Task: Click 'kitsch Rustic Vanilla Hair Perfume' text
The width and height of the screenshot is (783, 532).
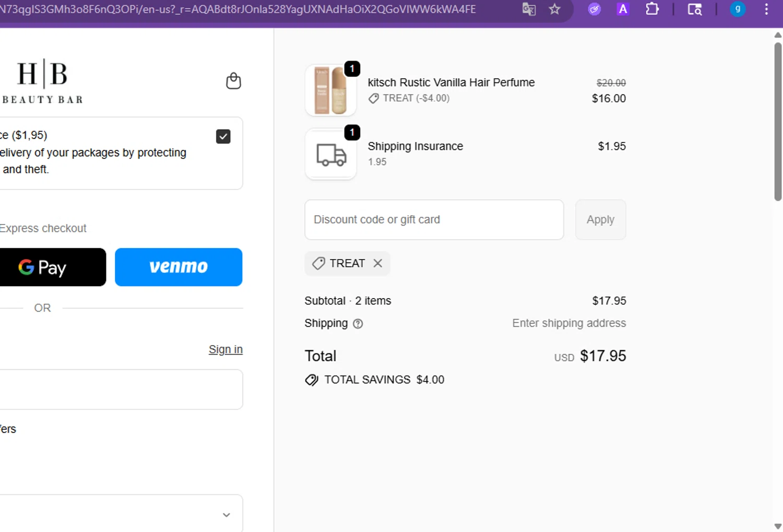Action: [x=451, y=82]
